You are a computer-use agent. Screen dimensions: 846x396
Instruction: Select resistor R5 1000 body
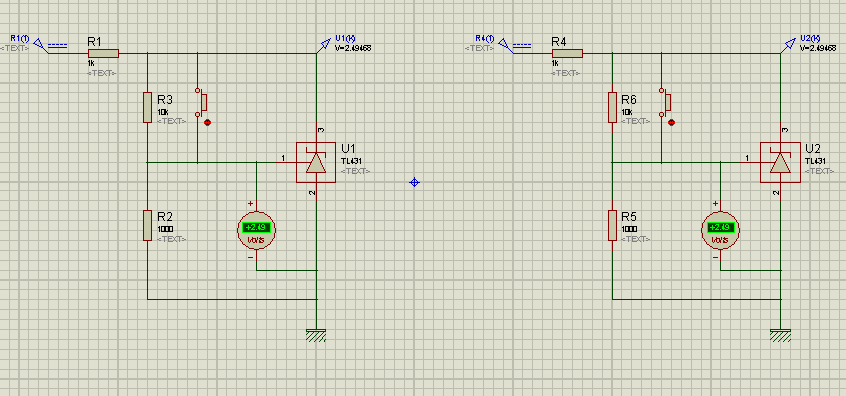(x=612, y=226)
